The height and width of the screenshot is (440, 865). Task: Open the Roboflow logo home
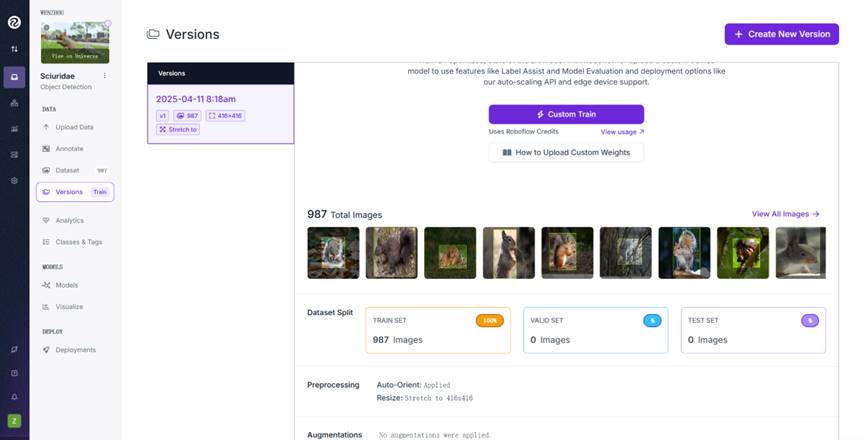[x=14, y=22]
